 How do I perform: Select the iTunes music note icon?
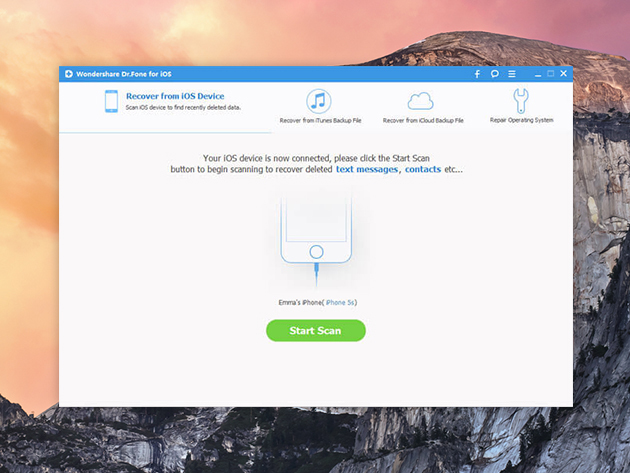pos(319,101)
